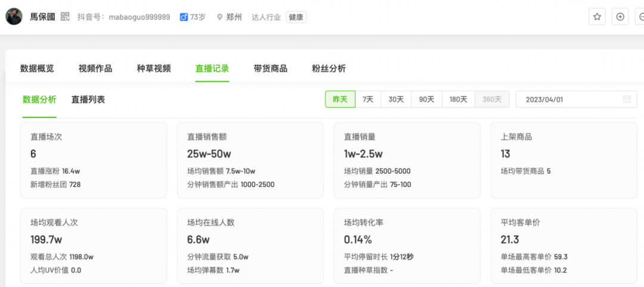This screenshot has width=644, height=287.
Task: Click the star favorite icon
Action: pos(597,17)
